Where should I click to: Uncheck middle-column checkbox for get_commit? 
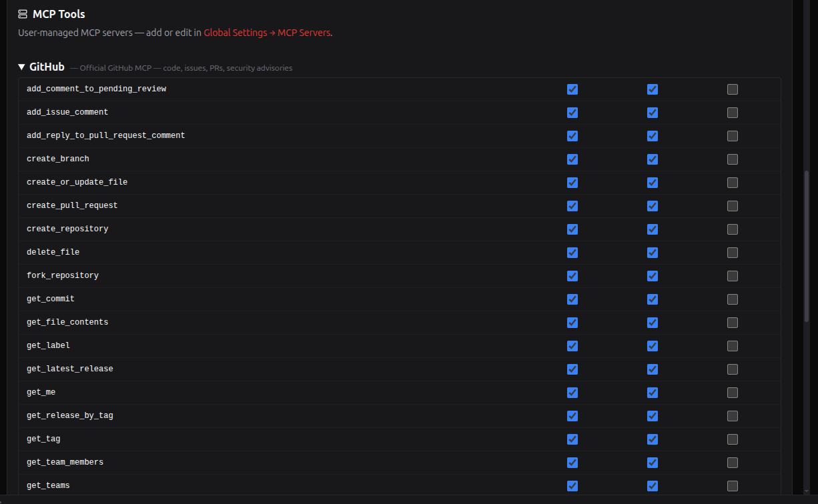coord(653,299)
